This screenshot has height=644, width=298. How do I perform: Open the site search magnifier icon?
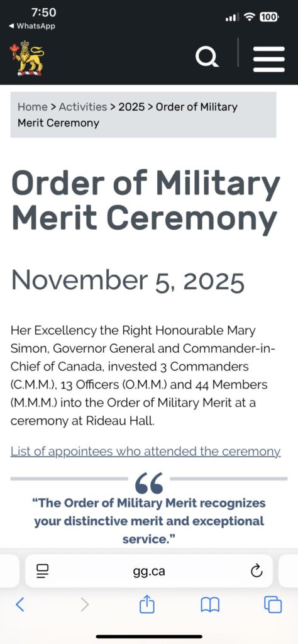coord(207,57)
